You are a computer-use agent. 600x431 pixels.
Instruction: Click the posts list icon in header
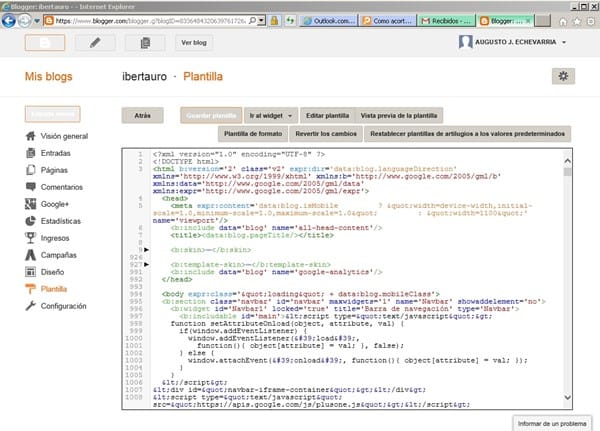pyautogui.click(x=146, y=42)
